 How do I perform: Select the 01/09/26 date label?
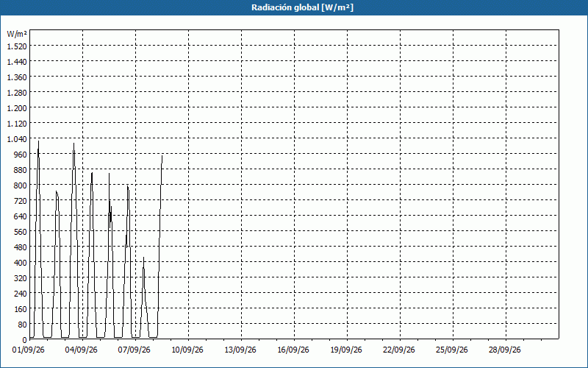tap(29, 350)
